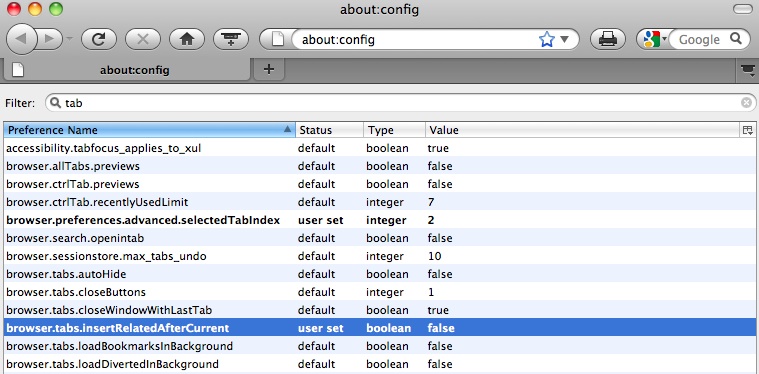This screenshot has height=374, width=759.
Task: Bookmark this page with the star
Action: [546, 39]
